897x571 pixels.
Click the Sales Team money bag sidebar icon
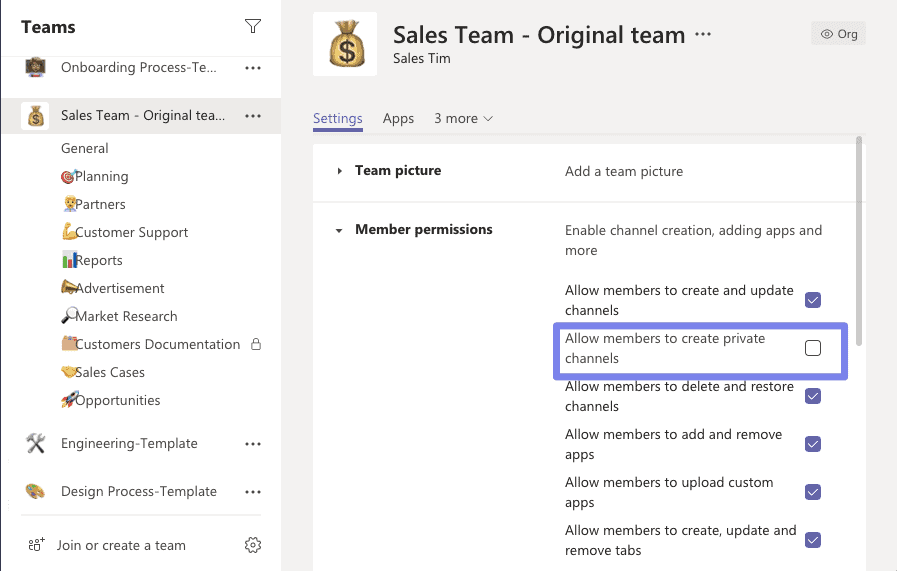[x=35, y=116]
